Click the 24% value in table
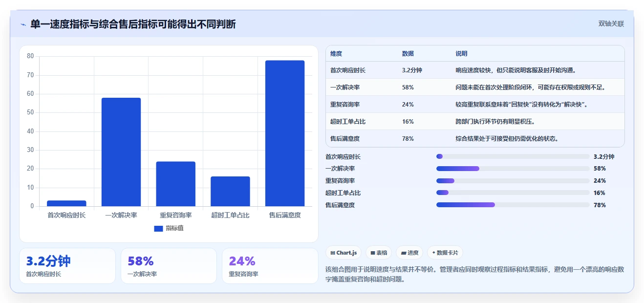Screen dimensions: 644x303 tap(408, 105)
